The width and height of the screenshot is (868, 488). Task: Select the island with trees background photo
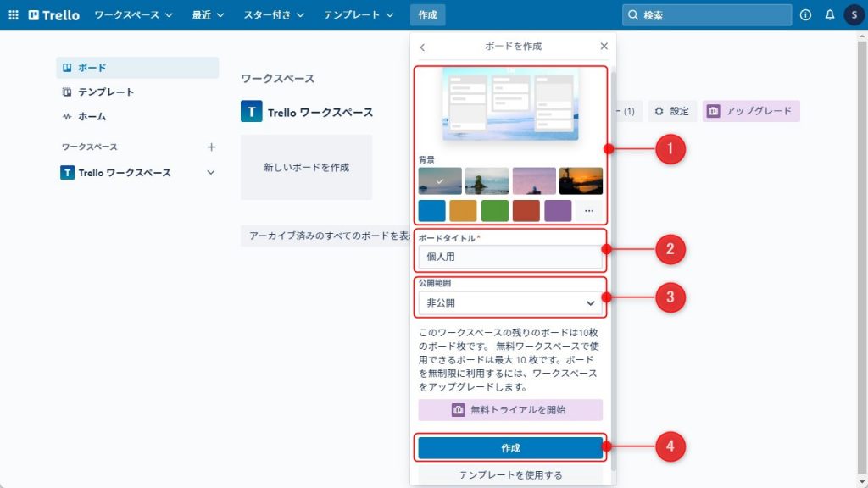[x=487, y=181]
